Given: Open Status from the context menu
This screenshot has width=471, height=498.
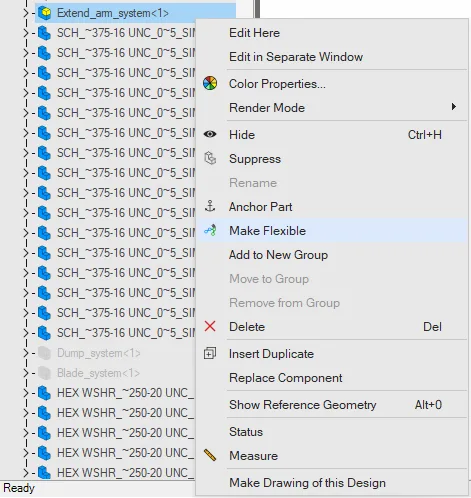Looking at the screenshot, I should [x=246, y=432].
